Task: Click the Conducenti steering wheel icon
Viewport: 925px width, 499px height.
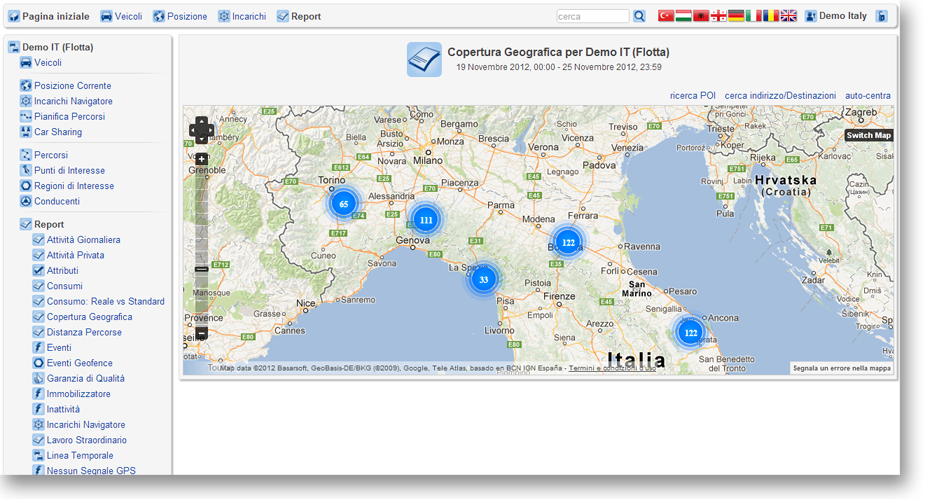Action: (x=26, y=201)
